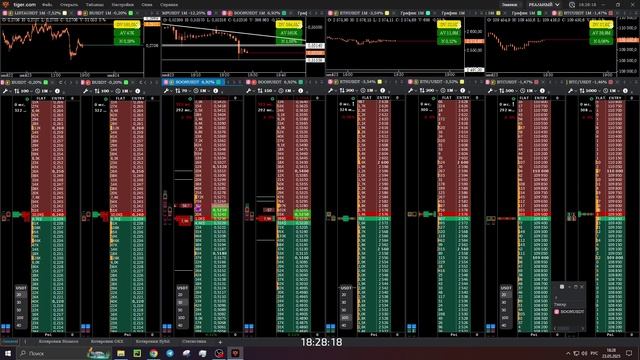Select the highlighted blue BOOMUSDT order book tab
This screenshot has width=640, height=360.
(193, 82)
